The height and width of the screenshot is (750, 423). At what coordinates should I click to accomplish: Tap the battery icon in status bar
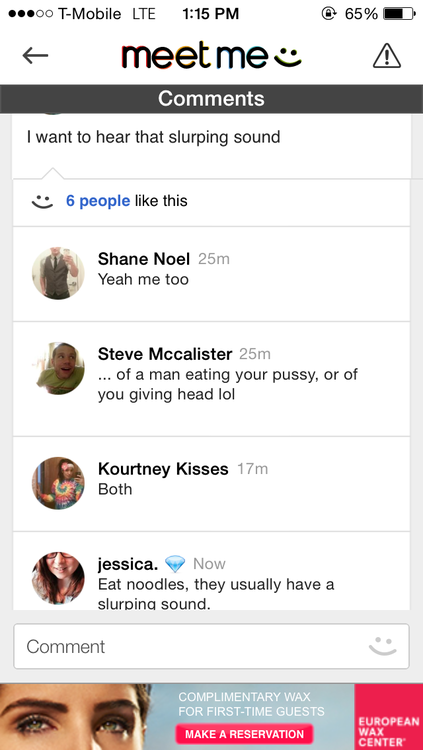[399, 14]
